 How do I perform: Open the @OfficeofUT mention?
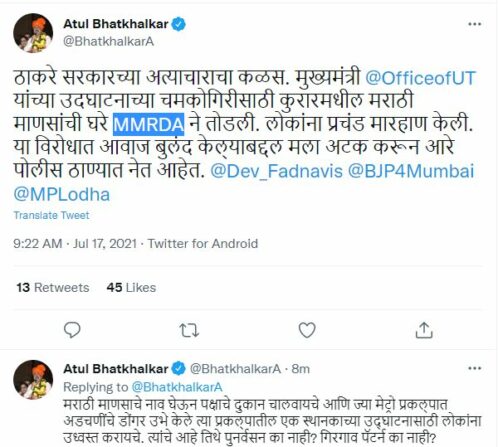(x=421, y=78)
